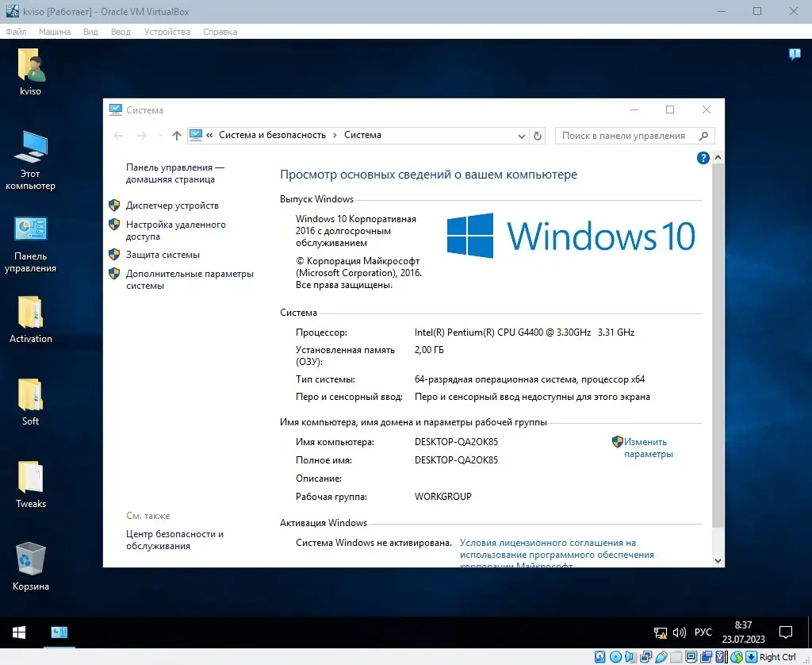The width and height of the screenshot is (812, 665).
Task: Click the VirtualBox USB status icon
Action: (x=661, y=657)
